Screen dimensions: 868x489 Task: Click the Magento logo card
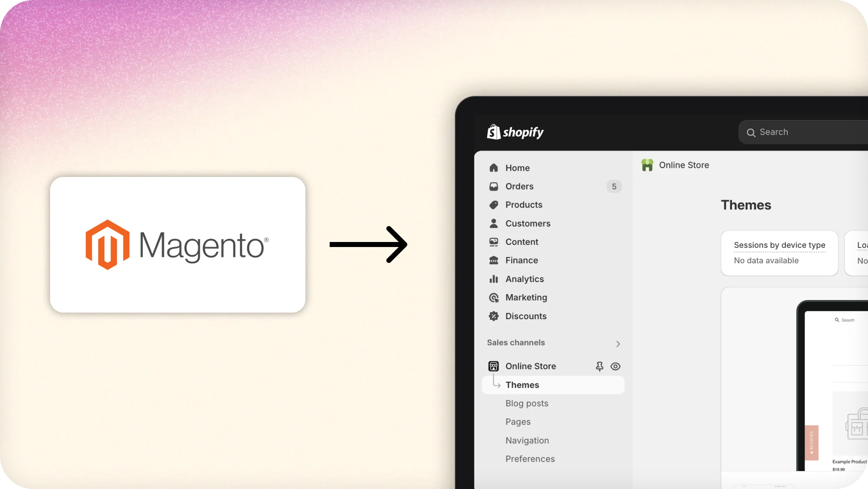point(178,245)
